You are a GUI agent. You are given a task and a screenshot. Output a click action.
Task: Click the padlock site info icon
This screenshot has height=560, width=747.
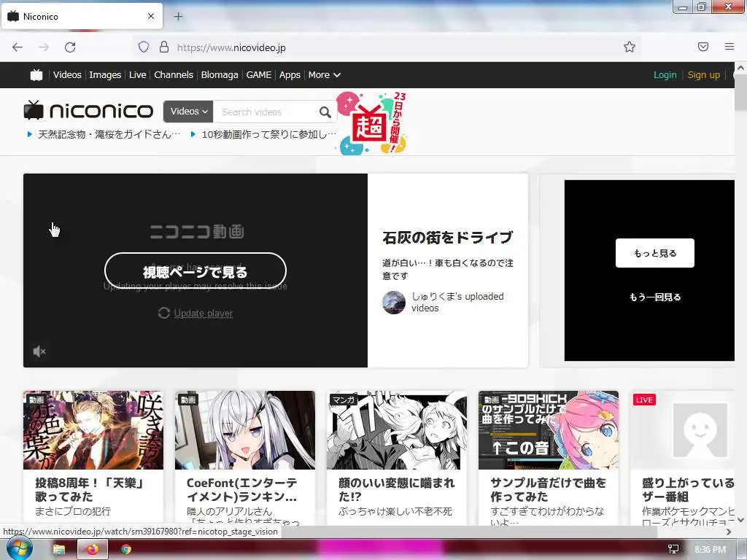pyautogui.click(x=164, y=47)
